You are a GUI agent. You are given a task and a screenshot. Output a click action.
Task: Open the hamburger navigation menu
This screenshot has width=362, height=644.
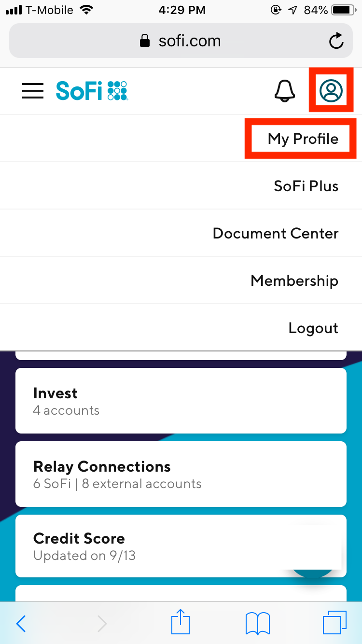click(33, 91)
